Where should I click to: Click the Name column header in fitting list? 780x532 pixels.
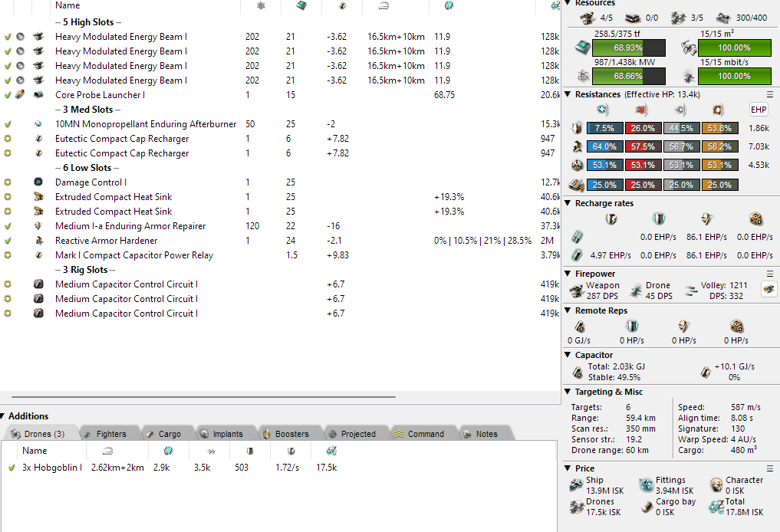67,6
